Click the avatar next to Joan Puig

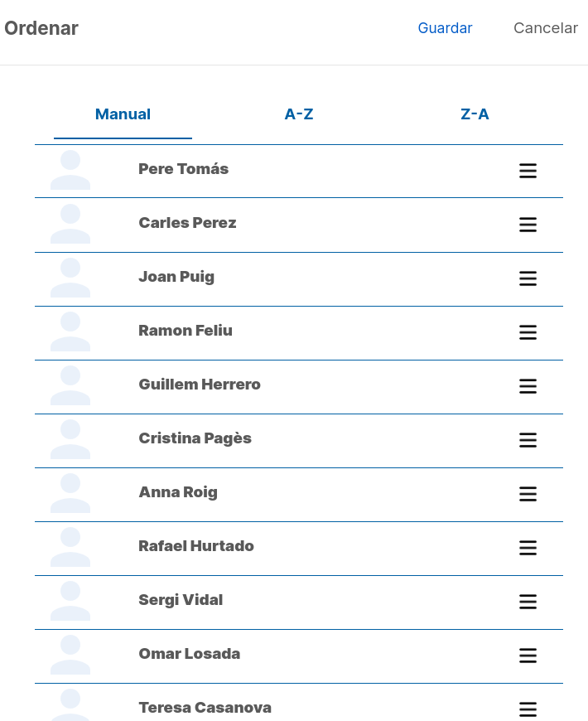[x=70, y=278]
